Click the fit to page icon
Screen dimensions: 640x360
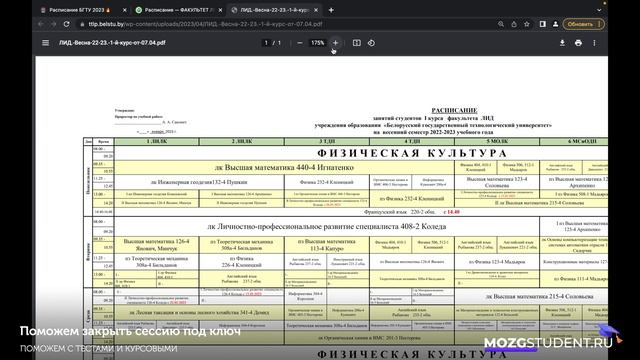coord(356,43)
